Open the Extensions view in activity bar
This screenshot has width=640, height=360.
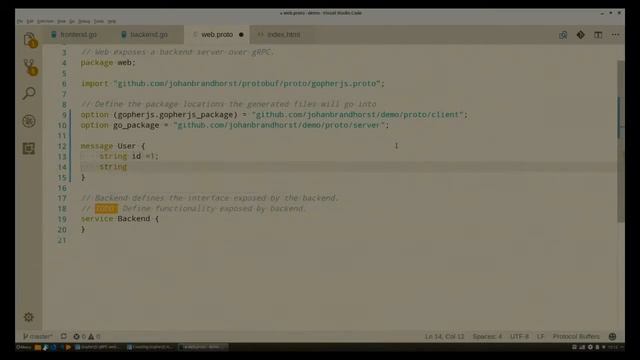point(29,148)
